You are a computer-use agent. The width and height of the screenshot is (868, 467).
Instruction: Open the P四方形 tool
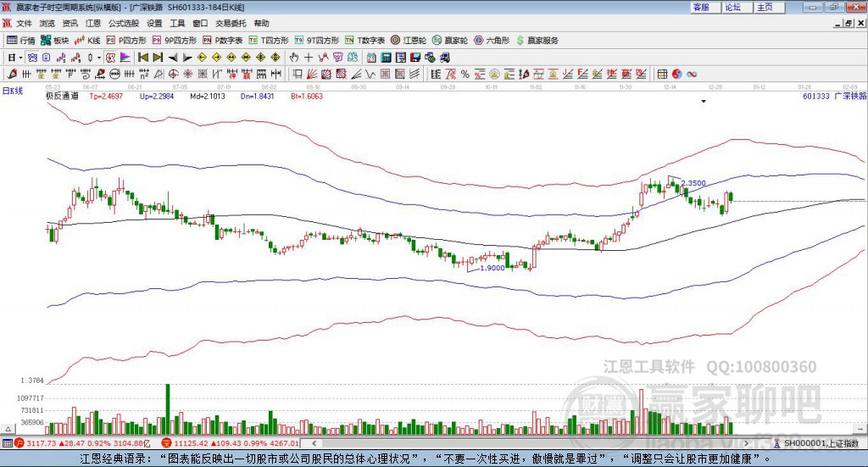click(x=126, y=41)
